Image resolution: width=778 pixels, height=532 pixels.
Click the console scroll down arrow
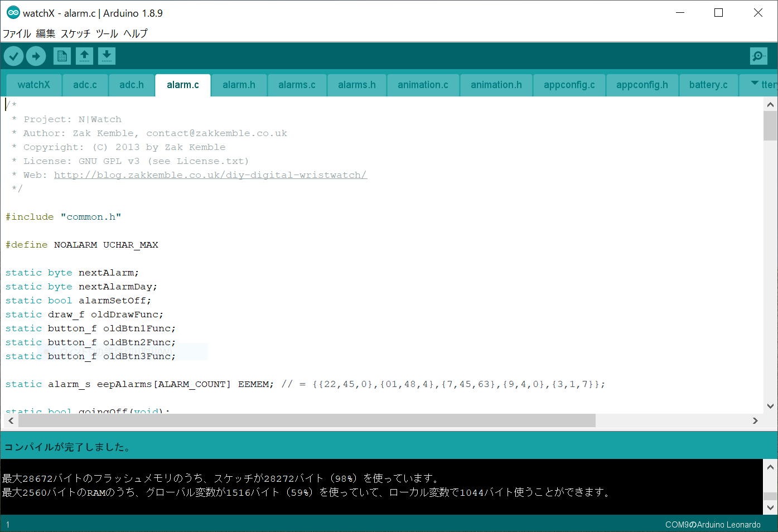point(770,507)
